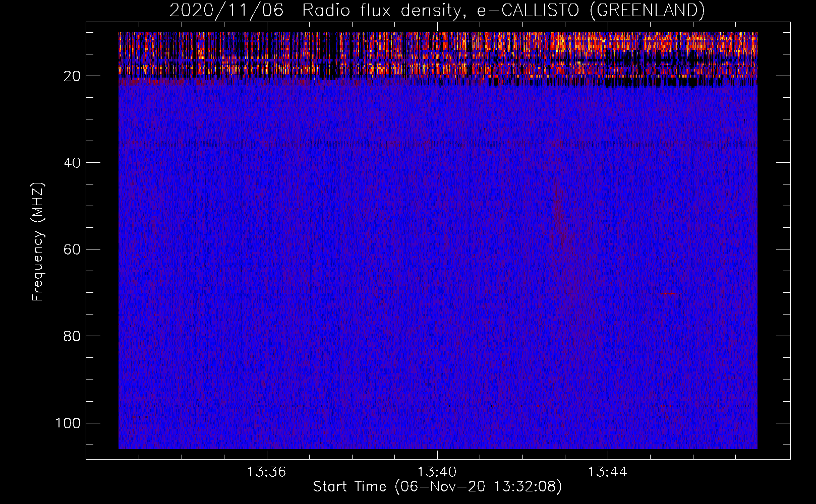Image resolution: width=816 pixels, height=504 pixels.
Task: Click the 13:44 time tick label
Action: (607, 472)
